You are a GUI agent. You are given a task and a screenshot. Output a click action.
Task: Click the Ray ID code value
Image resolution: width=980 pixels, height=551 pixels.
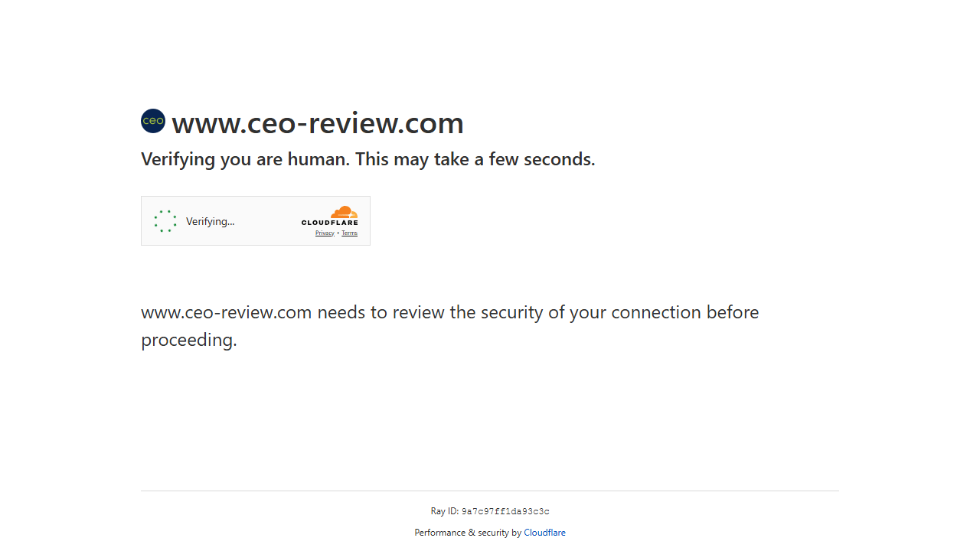(x=505, y=512)
